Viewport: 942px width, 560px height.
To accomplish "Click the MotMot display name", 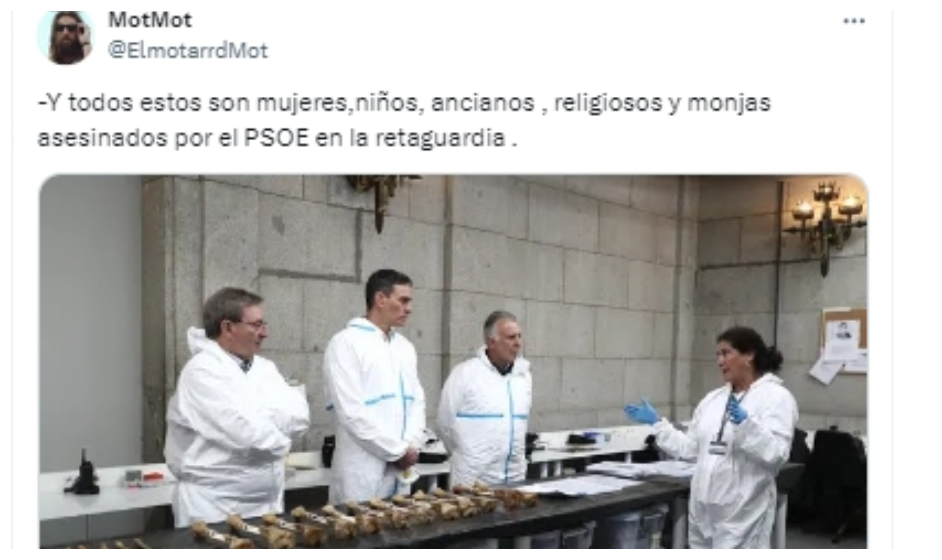I will (150, 20).
